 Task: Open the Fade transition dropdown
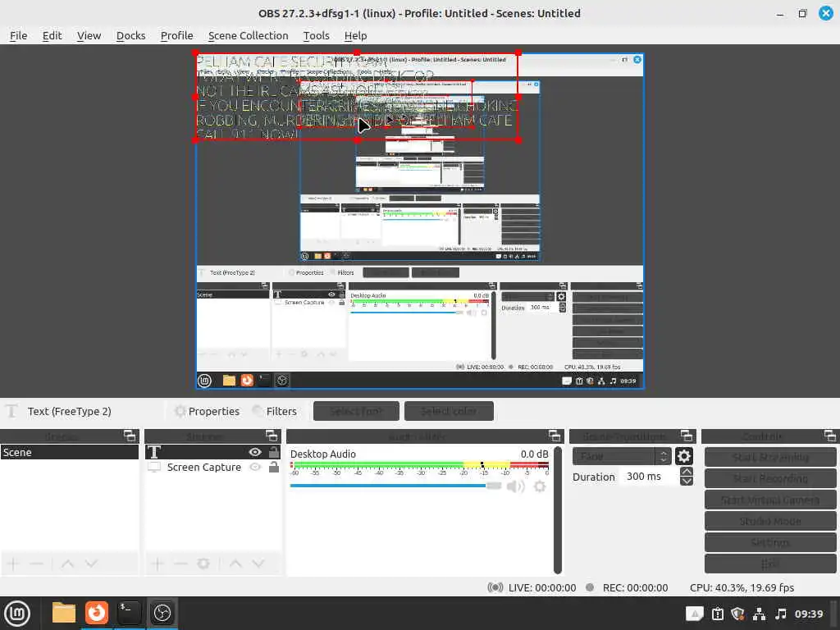622,456
